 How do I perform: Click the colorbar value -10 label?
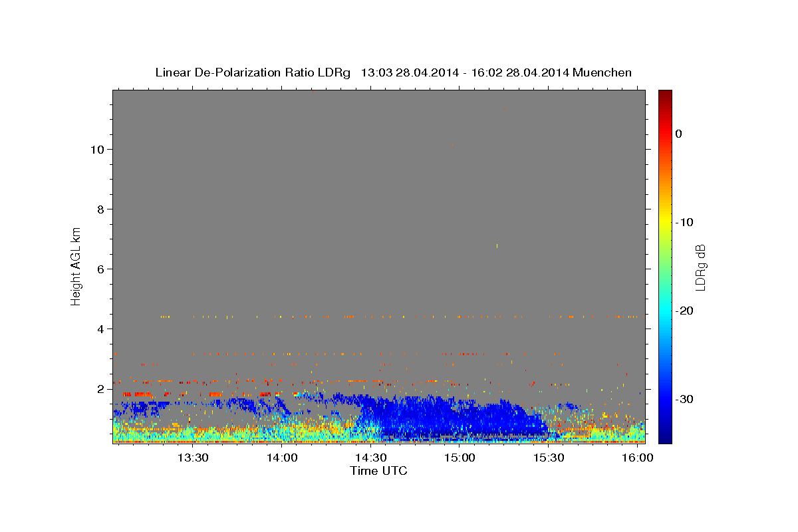(685, 222)
